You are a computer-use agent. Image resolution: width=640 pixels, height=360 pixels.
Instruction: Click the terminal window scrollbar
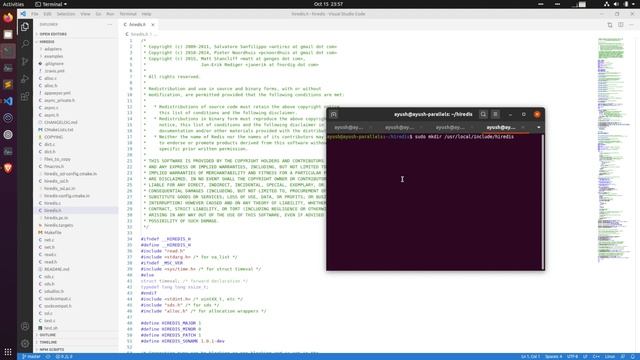click(x=542, y=202)
